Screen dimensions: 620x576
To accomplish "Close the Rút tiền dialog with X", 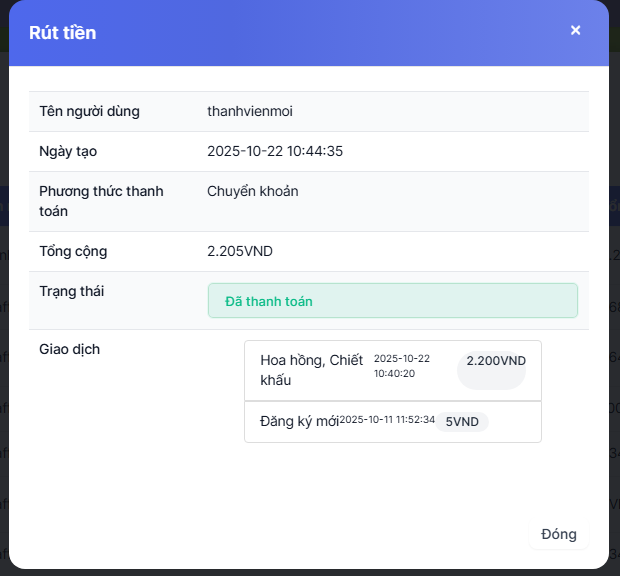I will 575,30.
